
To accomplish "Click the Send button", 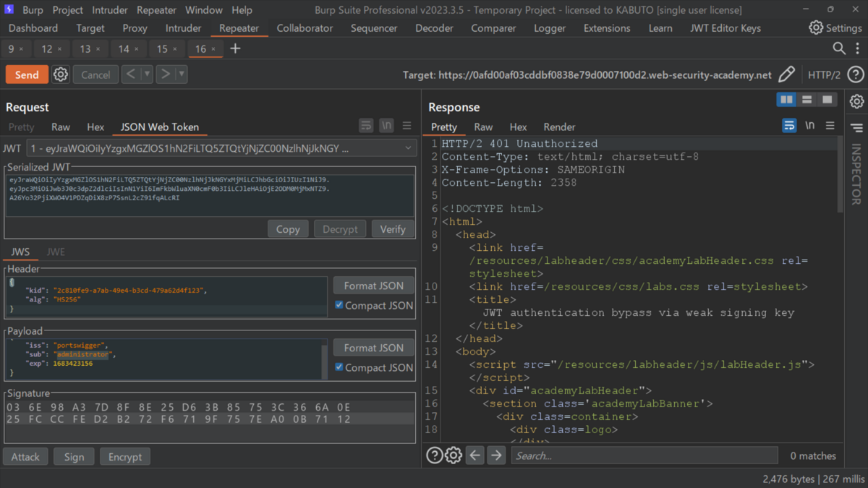I will (x=27, y=74).
